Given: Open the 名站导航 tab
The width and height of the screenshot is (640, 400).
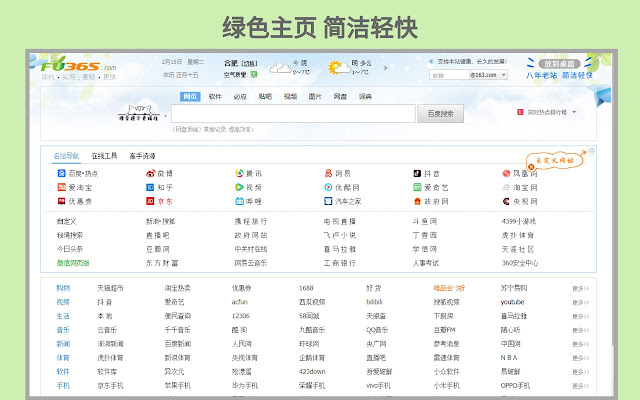Looking at the screenshot, I should pyautogui.click(x=66, y=156).
